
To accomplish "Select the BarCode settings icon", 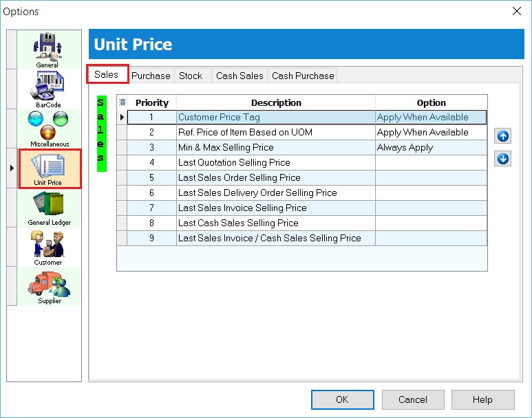I will pyautogui.click(x=47, y=89).
